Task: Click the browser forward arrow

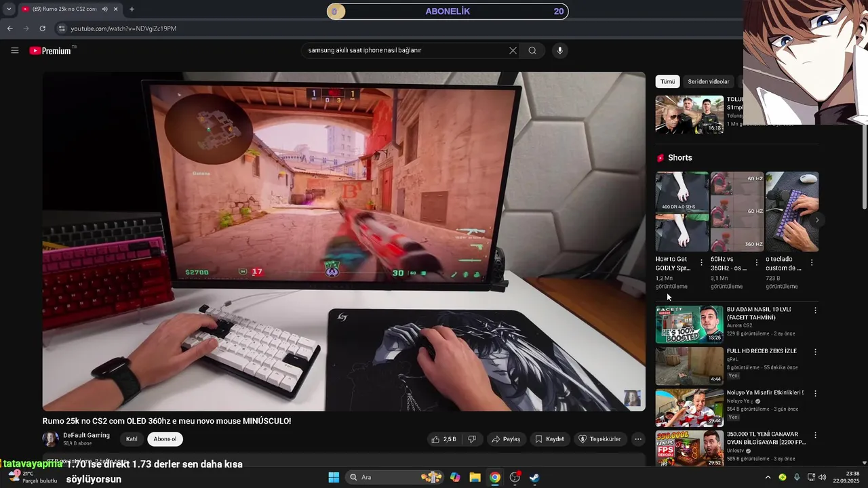Action: [26, 28]
